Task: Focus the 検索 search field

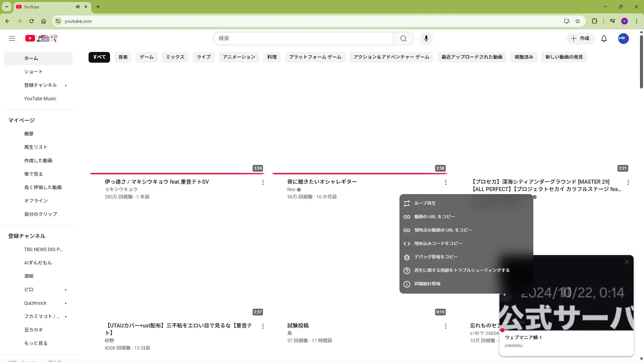Action: click(x=302, y=39)
